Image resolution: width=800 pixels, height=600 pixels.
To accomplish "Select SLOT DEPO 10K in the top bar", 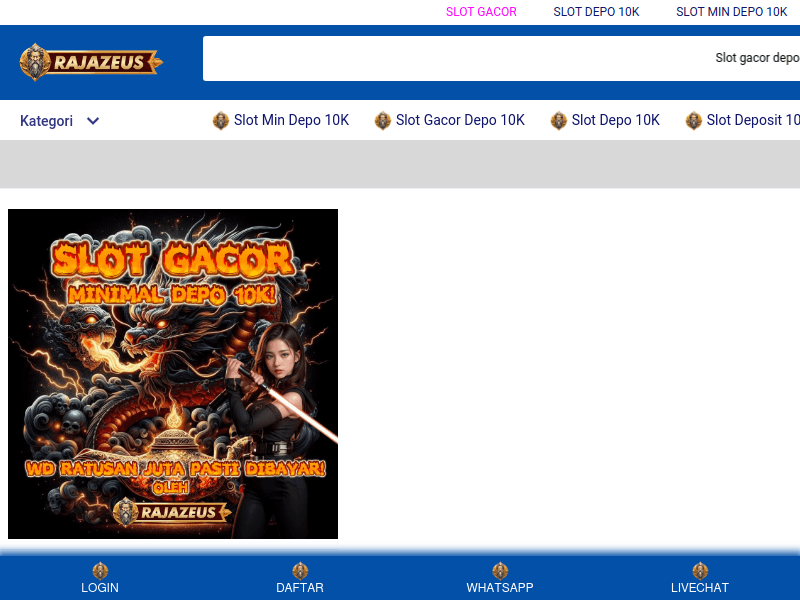I will [x=596, y=12].
